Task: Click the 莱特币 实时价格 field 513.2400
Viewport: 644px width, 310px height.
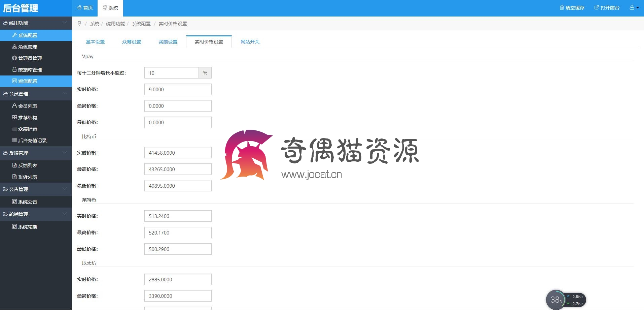Action: (178, 216)
